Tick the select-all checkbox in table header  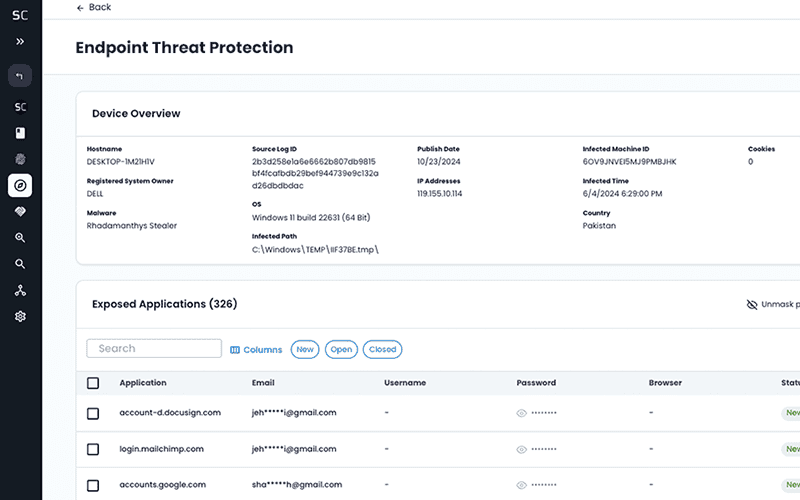tap(93, 383)
